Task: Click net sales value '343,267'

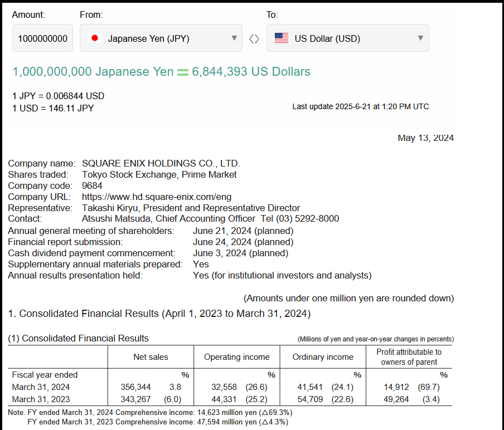Action: coord(135,399)
